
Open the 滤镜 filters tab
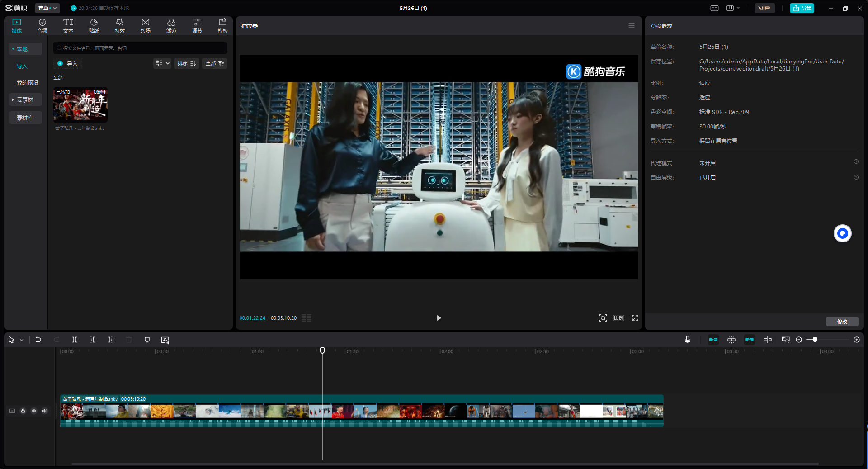click(171, 26)
